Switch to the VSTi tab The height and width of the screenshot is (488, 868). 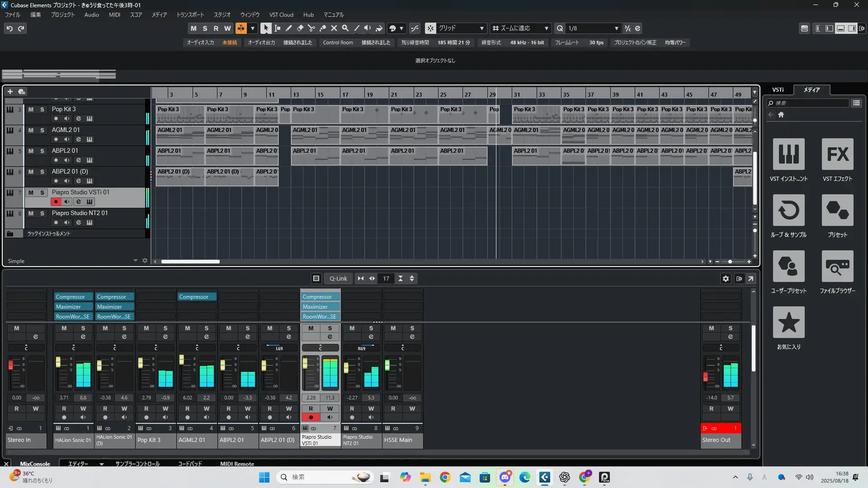778,90
